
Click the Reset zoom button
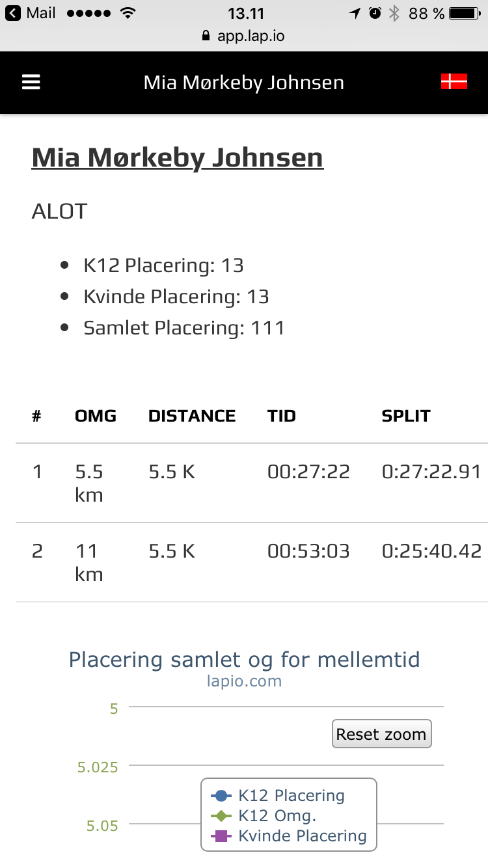[x=381, y=734]
